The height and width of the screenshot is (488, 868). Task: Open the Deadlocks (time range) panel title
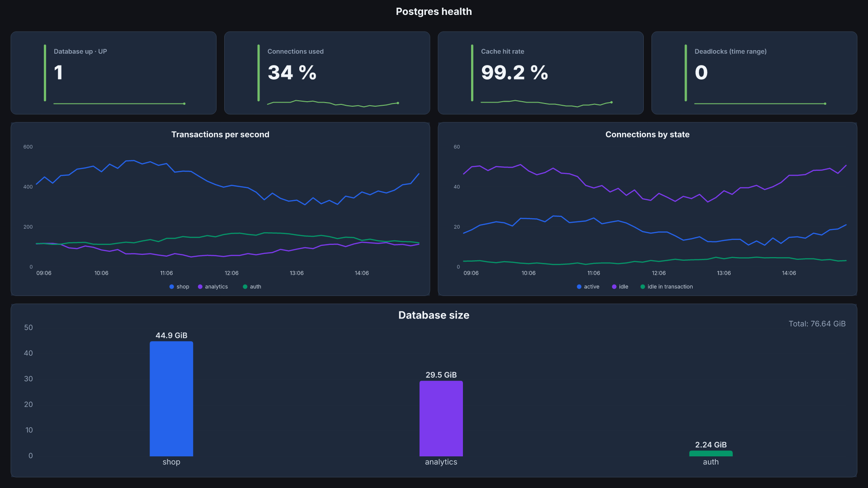click(x=731, y=52)
